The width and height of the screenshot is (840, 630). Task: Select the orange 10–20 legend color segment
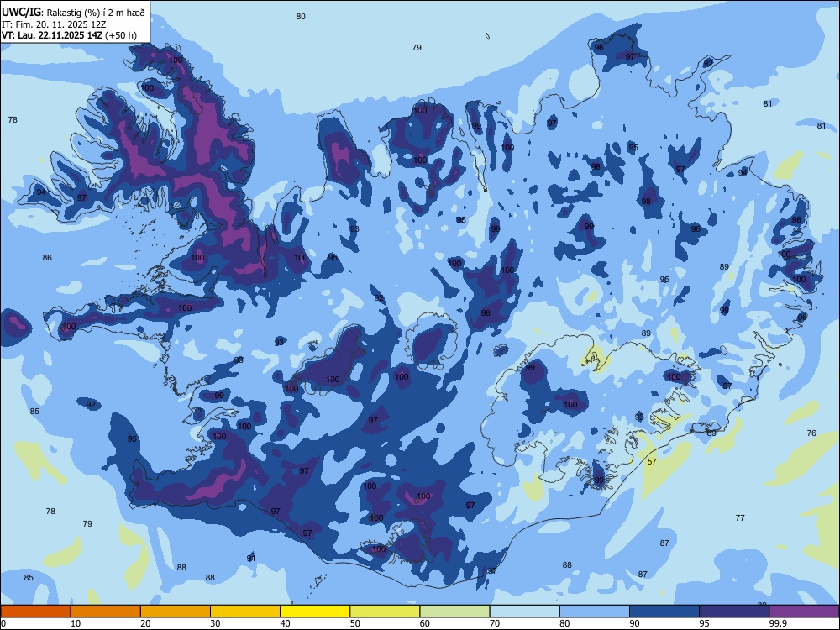point(106,612)
